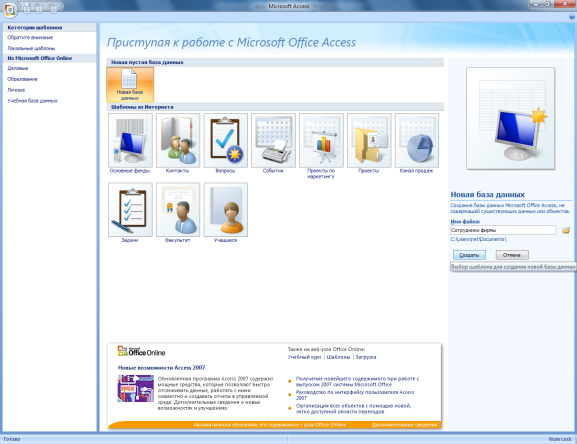
Task: Select Деловые category in sidebar
Action: coord(18,68)
